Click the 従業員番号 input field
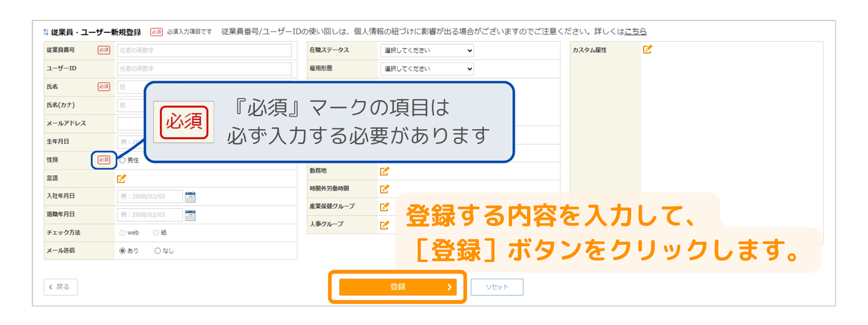 coord(204,50)
